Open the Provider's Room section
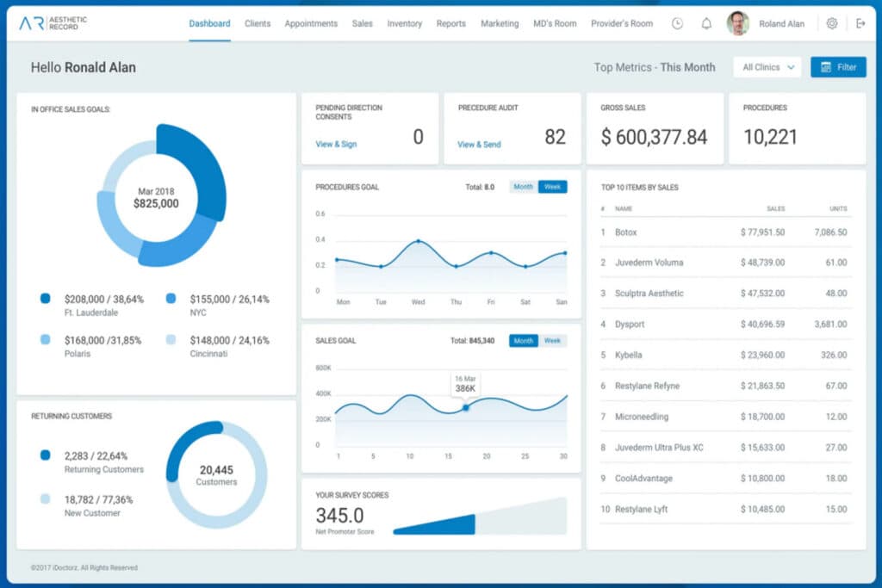 tap(621, 23)
